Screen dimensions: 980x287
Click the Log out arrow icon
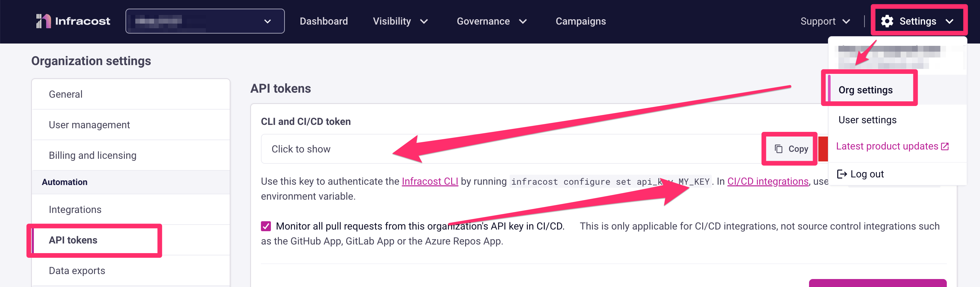click(x=842, y=174)
